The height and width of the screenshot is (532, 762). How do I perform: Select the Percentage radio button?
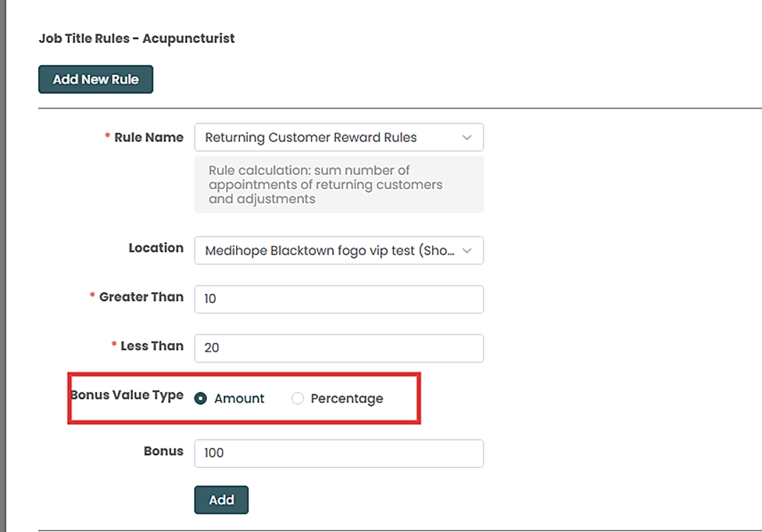tap(297, 398)
